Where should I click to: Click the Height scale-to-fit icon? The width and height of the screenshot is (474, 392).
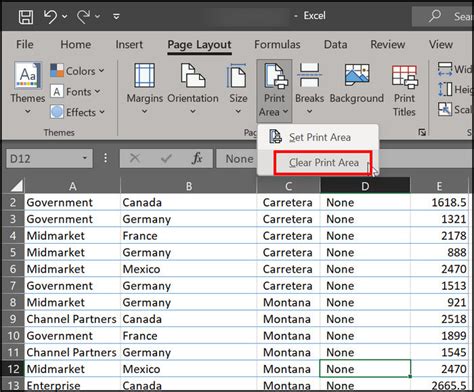click(445, 89)
